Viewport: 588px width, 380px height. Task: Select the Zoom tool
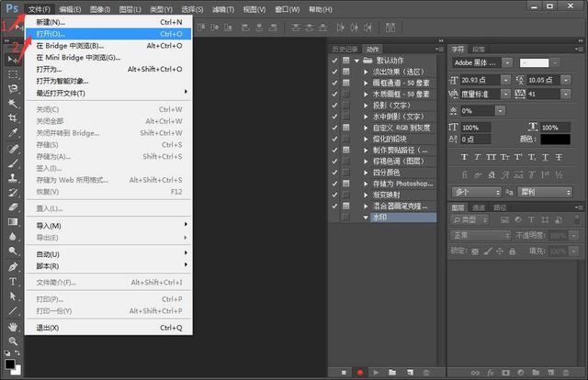12,341
